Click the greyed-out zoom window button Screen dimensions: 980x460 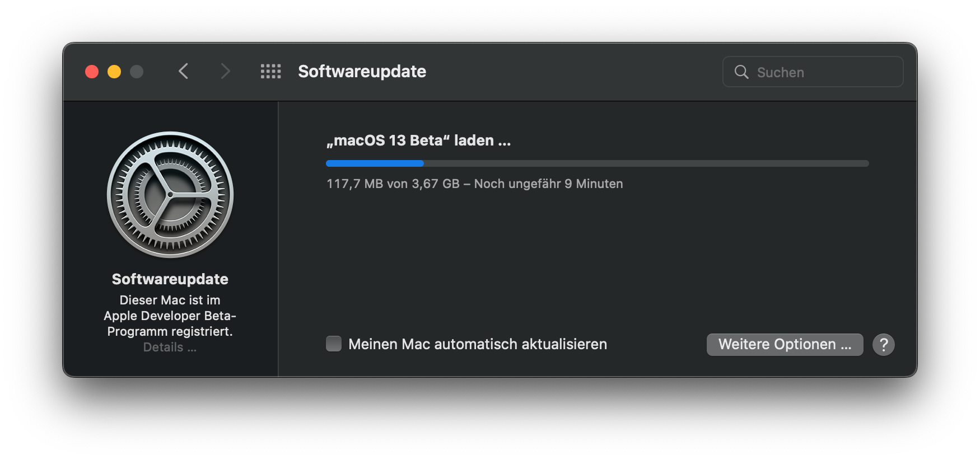tap(137, 72)
